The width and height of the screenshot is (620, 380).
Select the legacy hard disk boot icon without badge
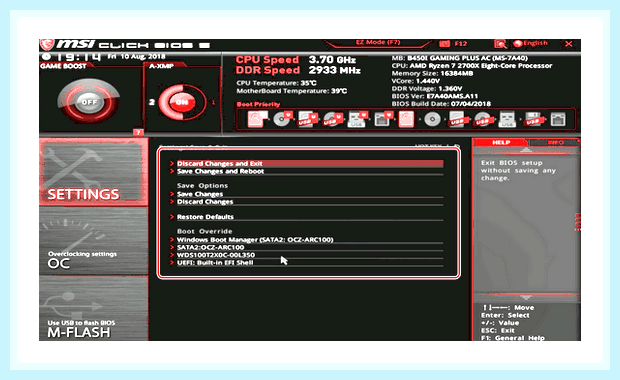pos(406,119)
